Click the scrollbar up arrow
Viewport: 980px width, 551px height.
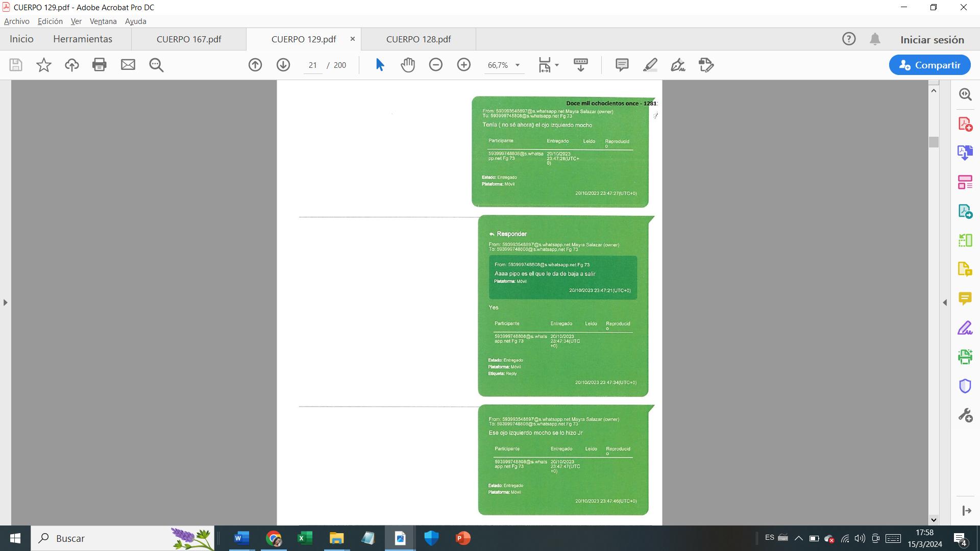point(934,90)
